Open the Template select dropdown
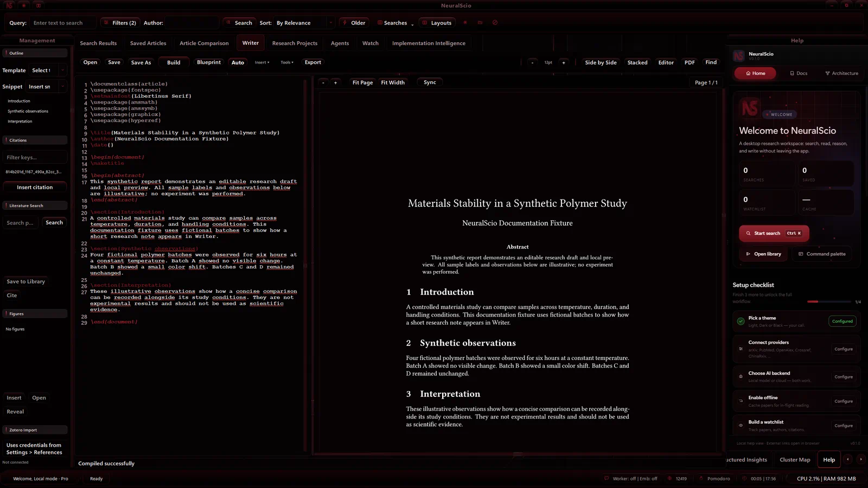868x488 pixels. coord(48,70)
